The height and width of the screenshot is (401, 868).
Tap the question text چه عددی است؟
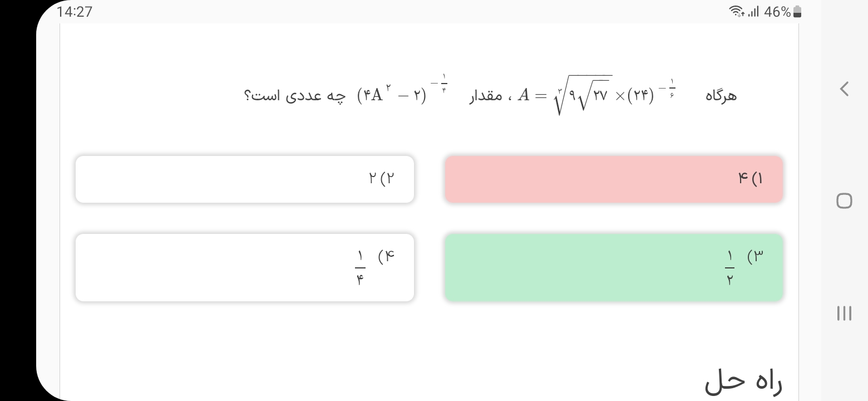click(295, 96)
